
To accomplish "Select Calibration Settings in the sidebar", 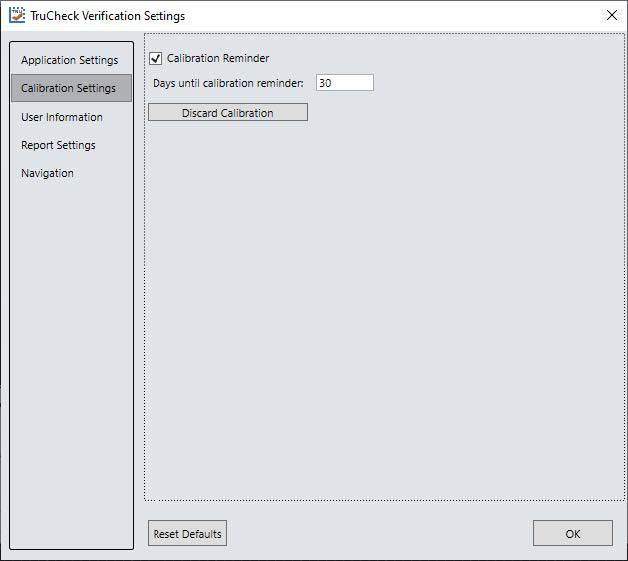I will point(70,88).
